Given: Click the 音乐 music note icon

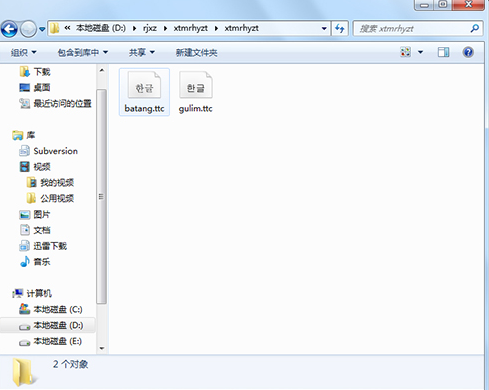Looking at the screenshot, I should (25, 262).
